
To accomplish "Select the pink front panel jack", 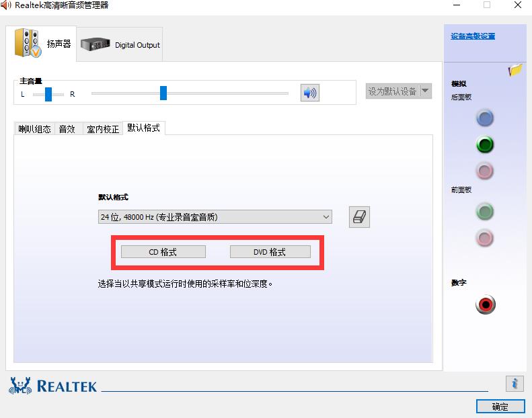I will [485, 238].
